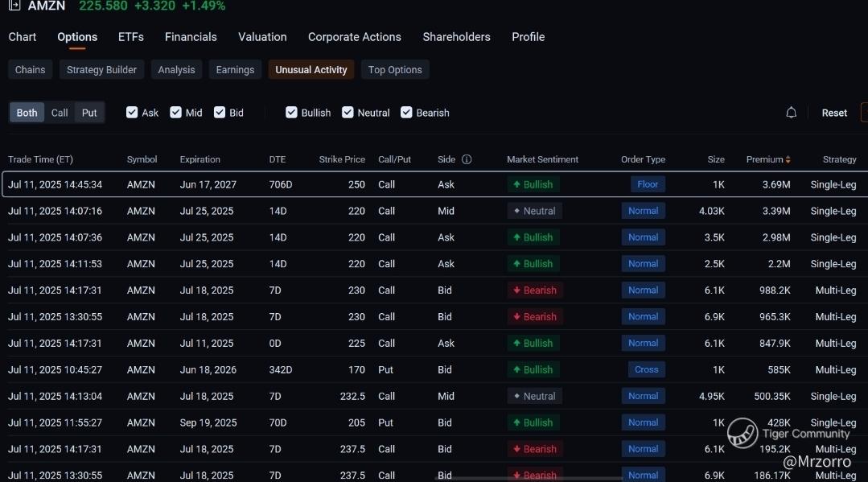Toggle the Ask checkbox
This screenshot has height=482, width=868.
coord(132,113)
